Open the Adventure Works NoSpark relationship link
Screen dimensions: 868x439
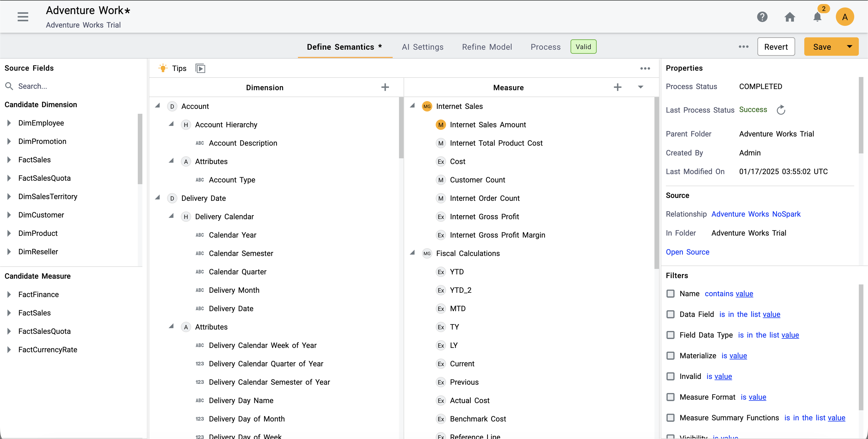756,214
